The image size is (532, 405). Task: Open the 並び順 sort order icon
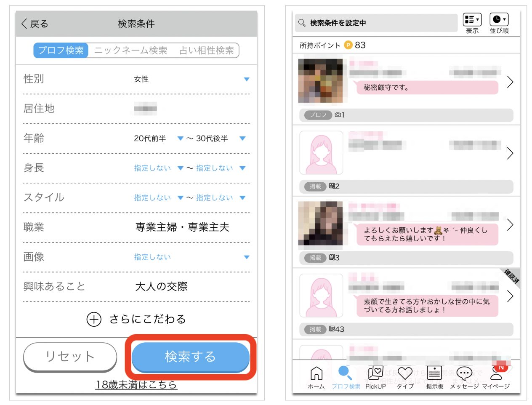(x=499, y=20)
